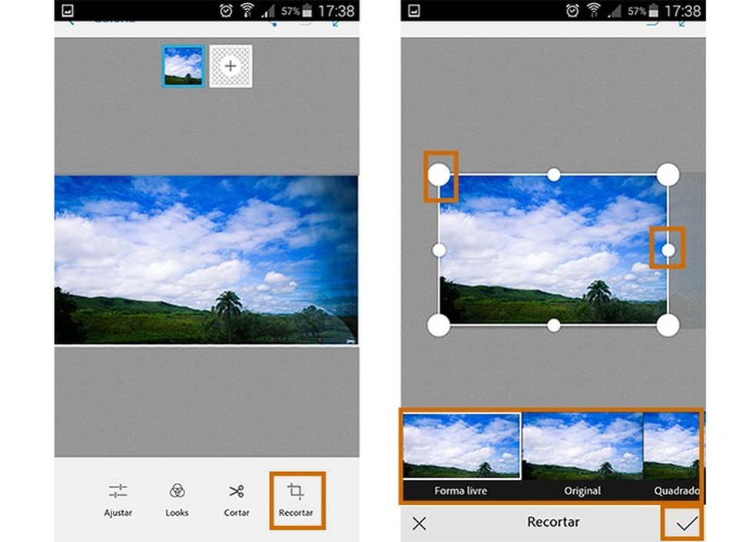This screenshot has height=542, width=756.
Task: Tap Wi-Fi icon in left status bar
Action: (247, 11)
